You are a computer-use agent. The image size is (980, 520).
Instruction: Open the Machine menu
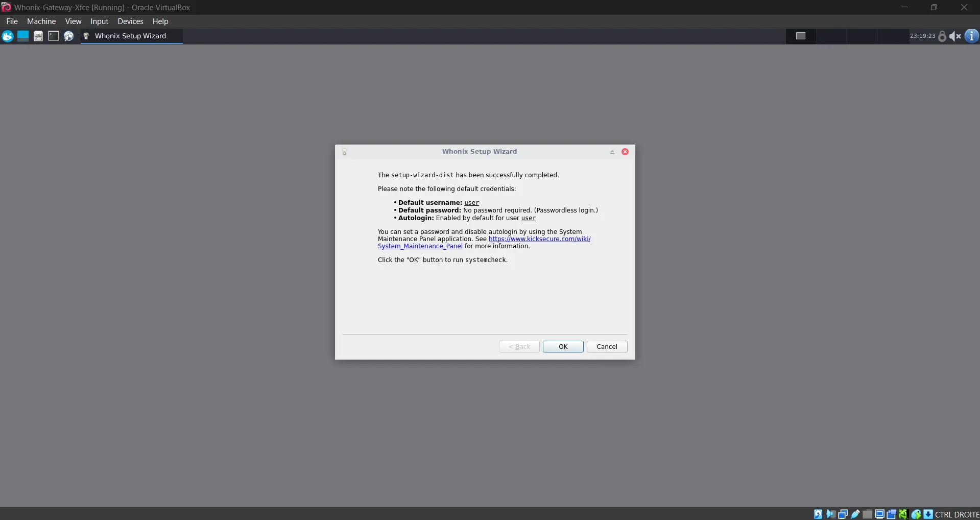[41, 21]
